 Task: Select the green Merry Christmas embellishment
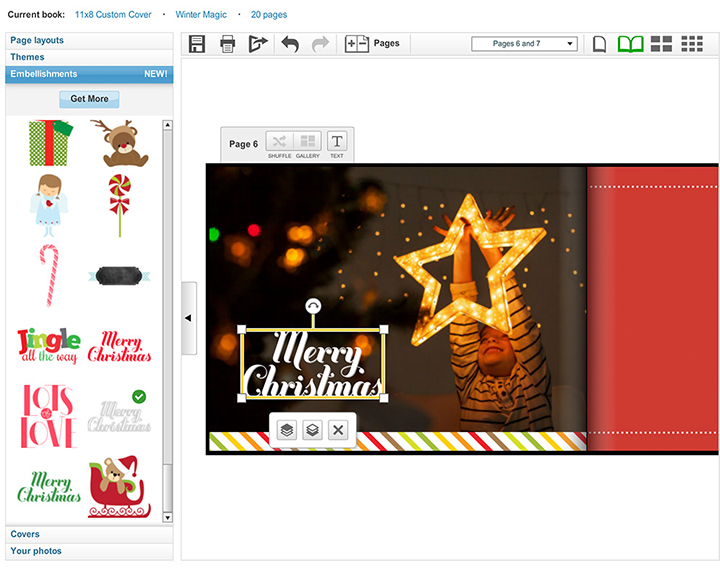[x=49, y=487]
